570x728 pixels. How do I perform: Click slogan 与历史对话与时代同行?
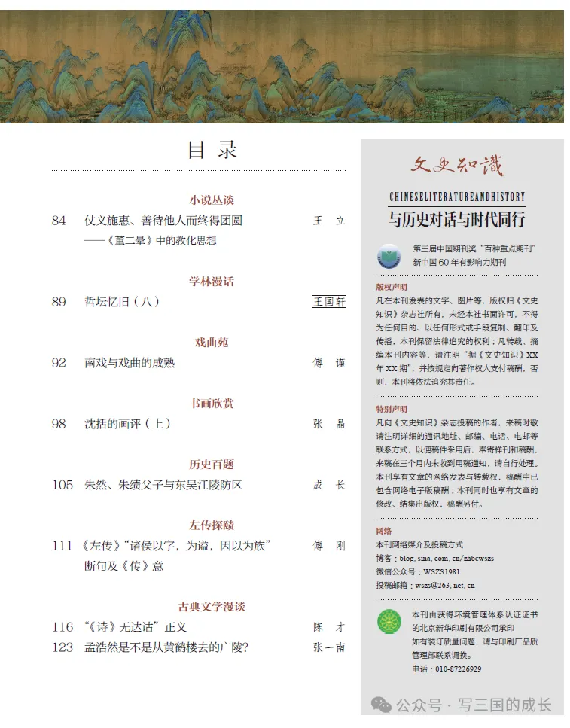click(456, 219)
